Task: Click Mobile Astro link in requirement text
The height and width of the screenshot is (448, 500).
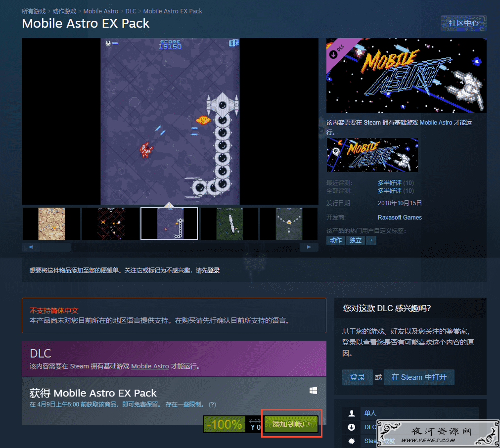Action: [436, 123]
